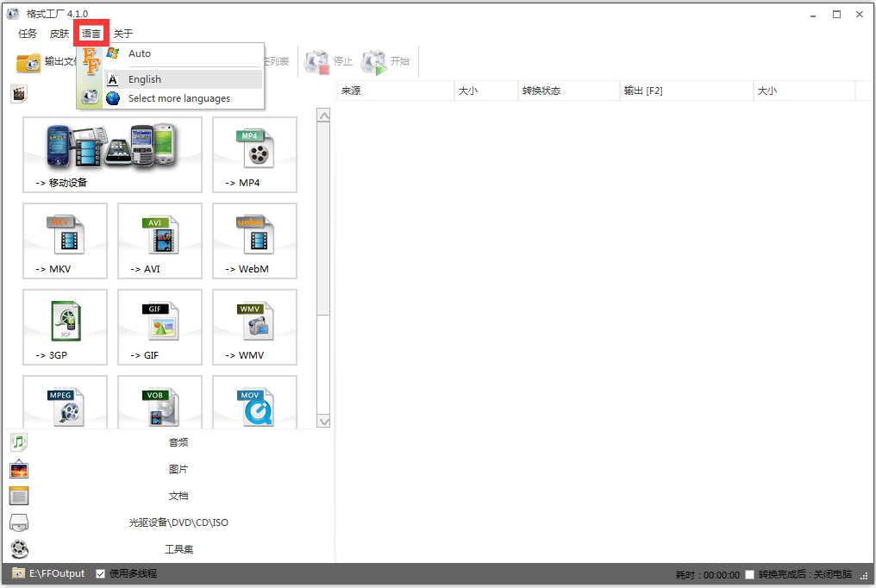The width and height of the screenshot is (876, 588).
Task: Click the scrollbar down arrow
Action: (x=324, y=422)
